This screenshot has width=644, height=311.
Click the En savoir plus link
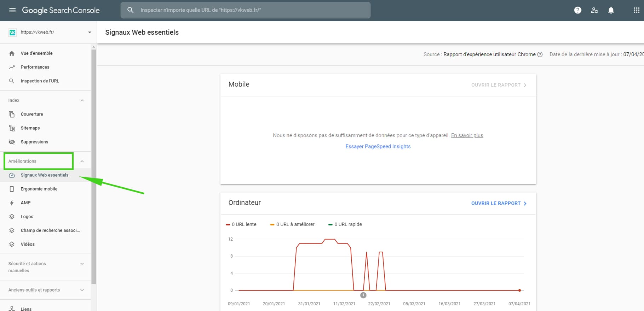[x=467, y=135]
